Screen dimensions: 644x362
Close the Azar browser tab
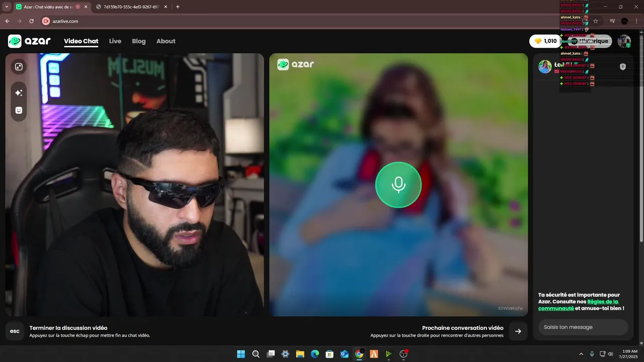[86, 7]
